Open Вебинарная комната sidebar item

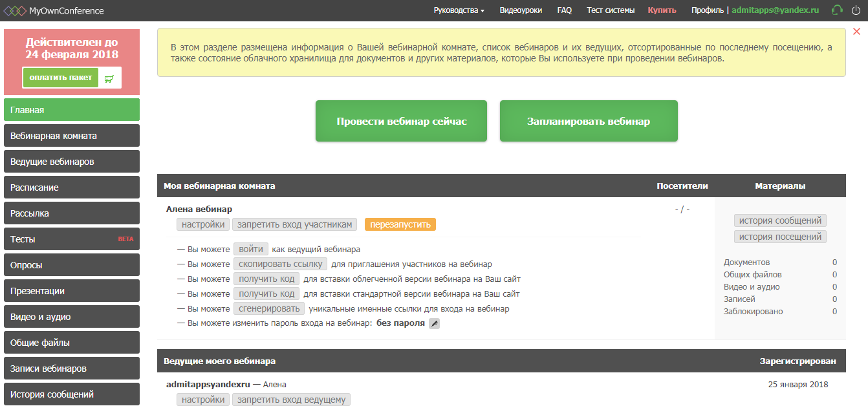72,136
